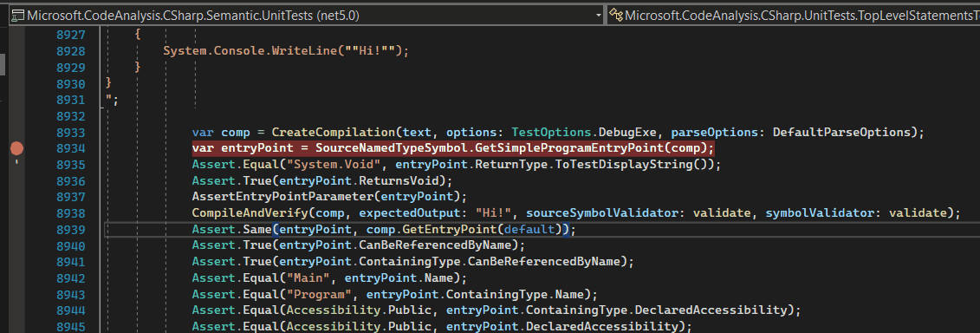This screenshot has height=333, width=980.
Task: Click line number 8939
Action: 71,230
